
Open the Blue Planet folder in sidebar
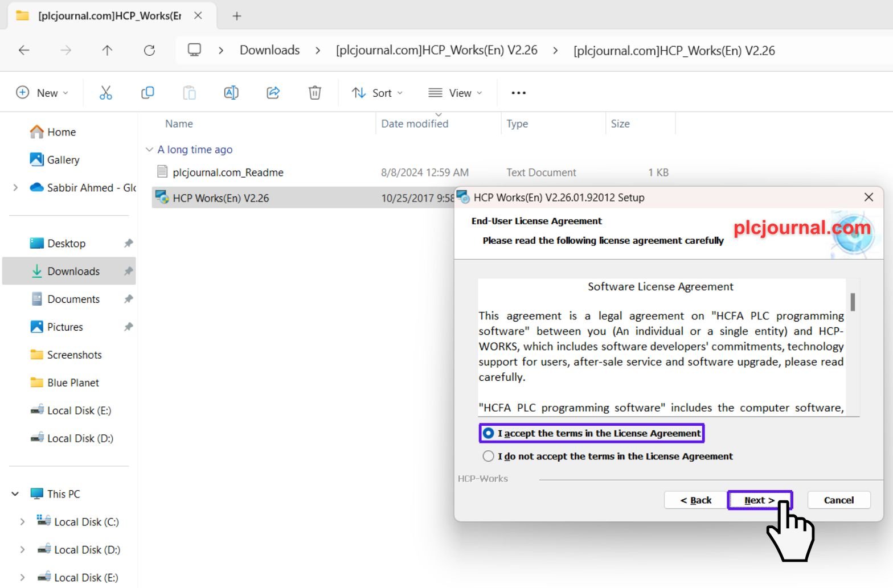[64, 383]
